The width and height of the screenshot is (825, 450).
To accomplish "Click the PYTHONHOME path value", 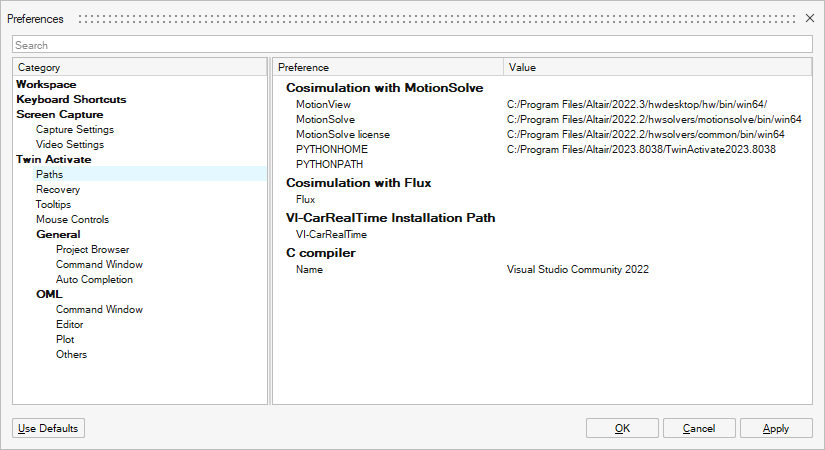I will (x=641, y=150).
